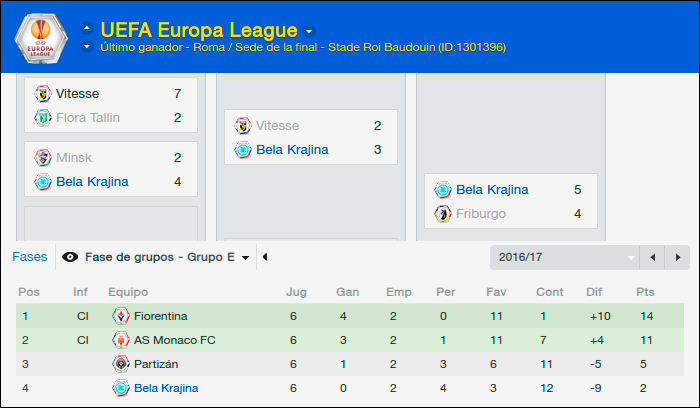Viewport: 700px width, 408px height.
Task: Sort table by Pts column header
Action: point(645,292)
